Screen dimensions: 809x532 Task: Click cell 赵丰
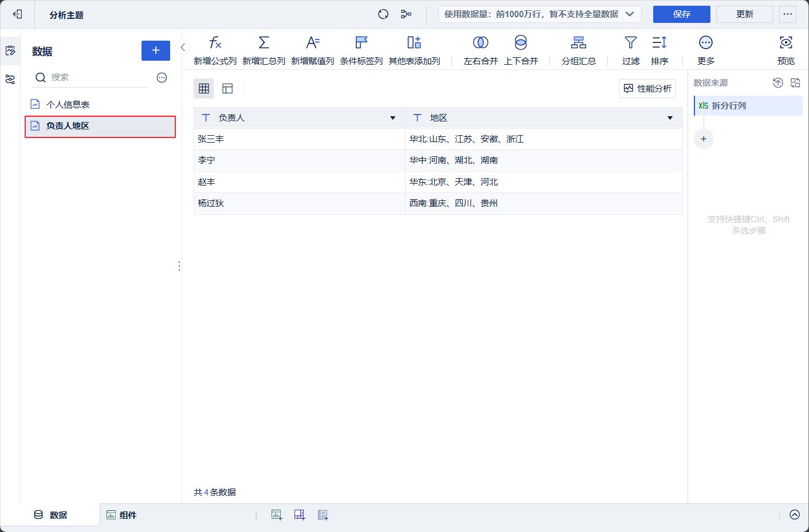[x=300, y=182]
